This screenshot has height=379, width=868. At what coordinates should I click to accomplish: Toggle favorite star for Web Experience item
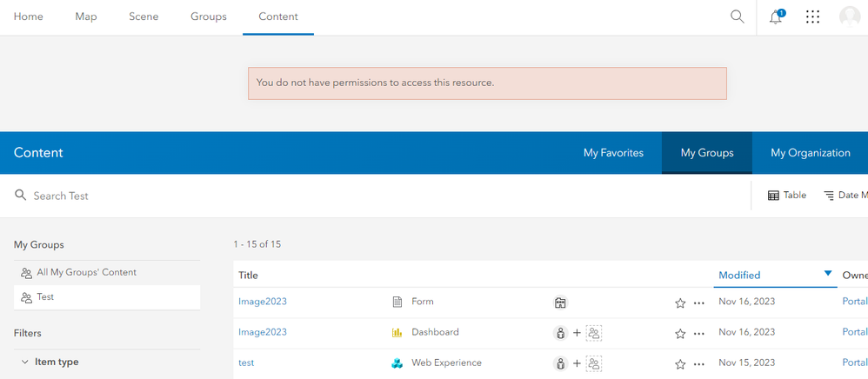click(x=680, y=364)
